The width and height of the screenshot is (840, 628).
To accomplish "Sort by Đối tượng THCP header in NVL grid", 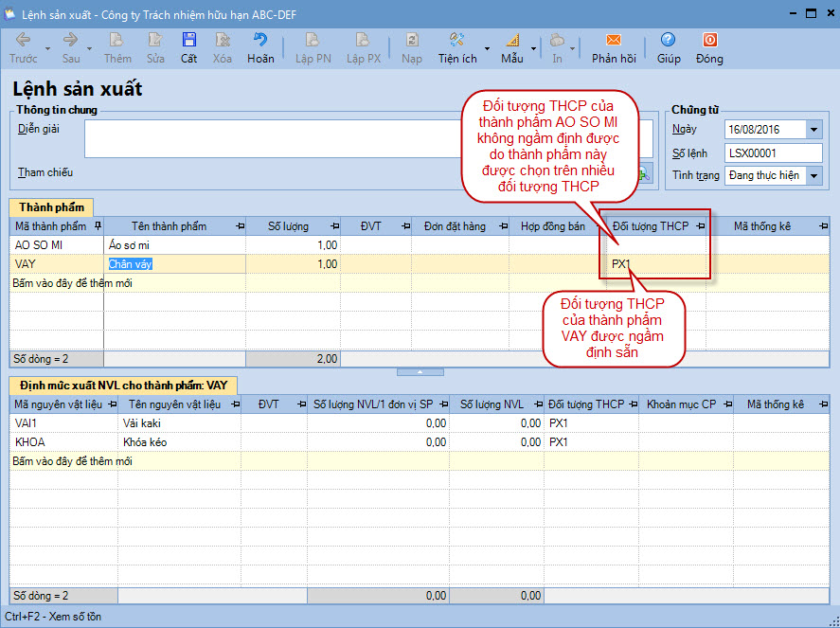I will tap(586, 404).
